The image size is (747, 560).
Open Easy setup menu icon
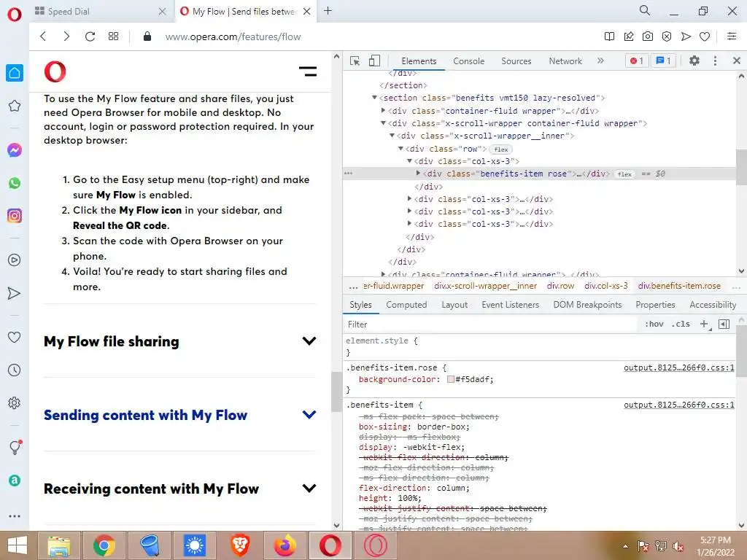tap(732, 36)
